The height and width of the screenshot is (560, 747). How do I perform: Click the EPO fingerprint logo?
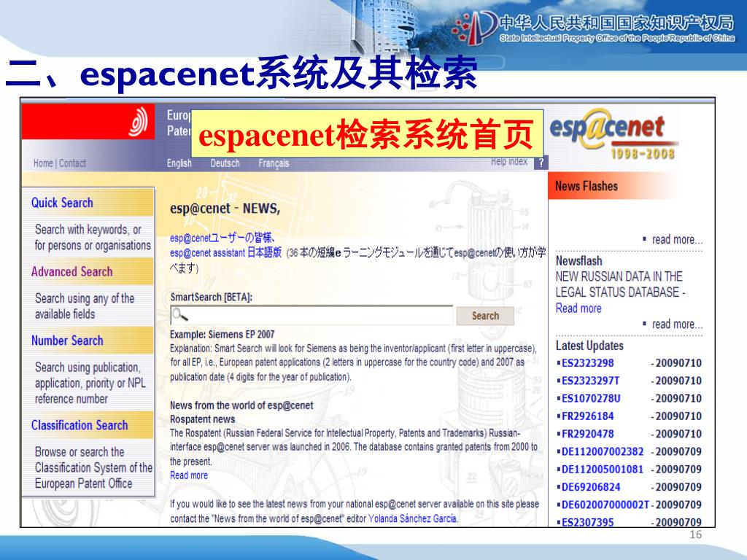(139, 122)
